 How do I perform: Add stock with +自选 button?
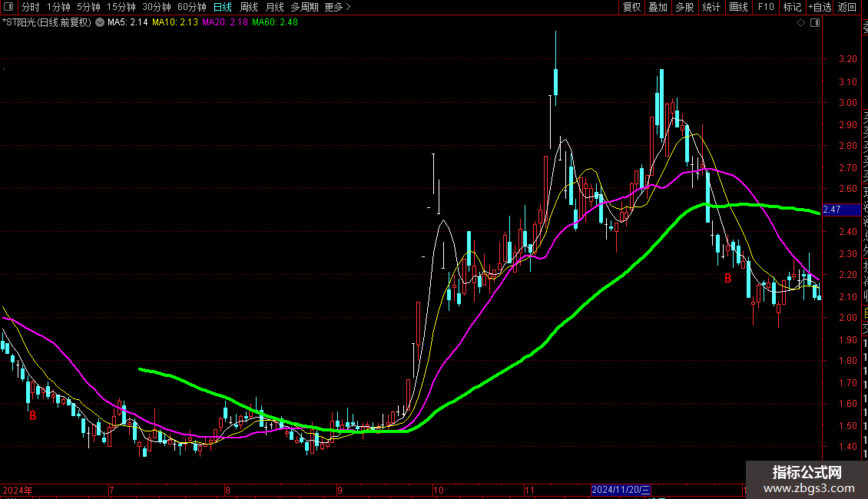(820, 7)
